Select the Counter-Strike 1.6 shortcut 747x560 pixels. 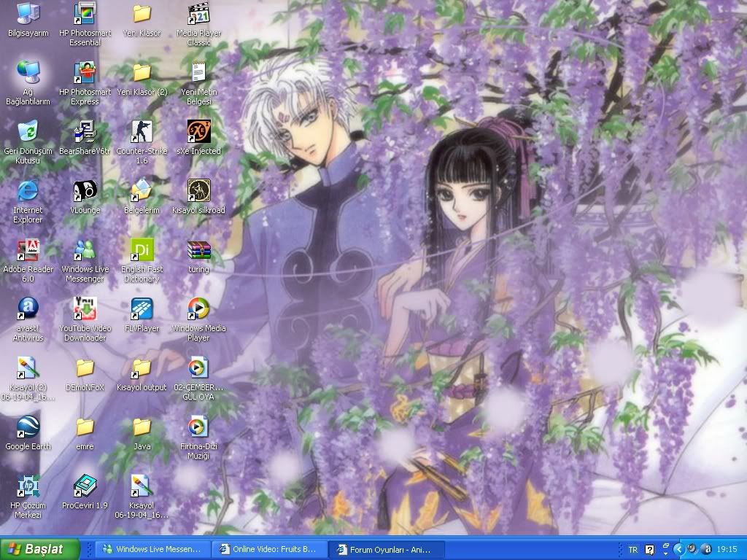pos(142,142)
